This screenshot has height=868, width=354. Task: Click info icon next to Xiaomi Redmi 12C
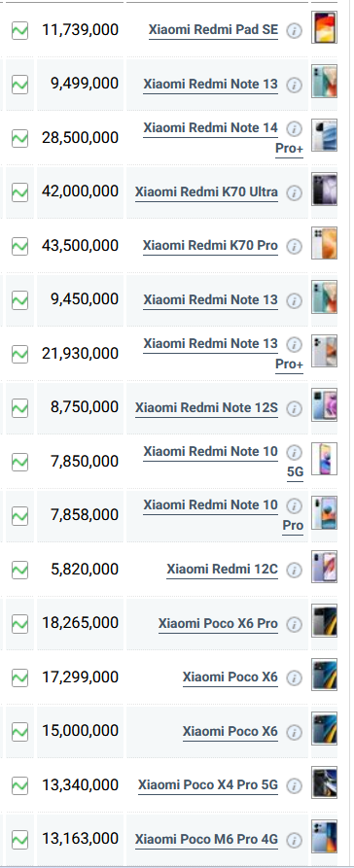(294, 571)
